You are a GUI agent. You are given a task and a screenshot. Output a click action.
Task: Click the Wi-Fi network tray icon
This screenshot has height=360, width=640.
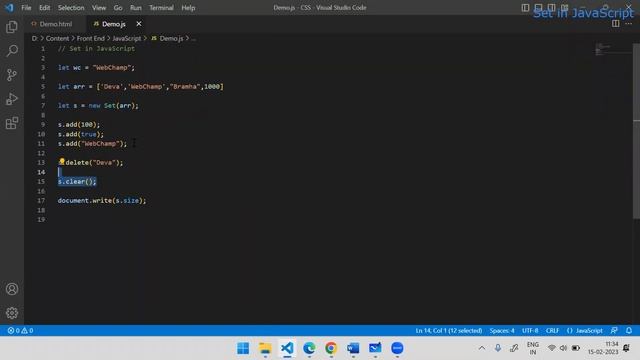551,348
